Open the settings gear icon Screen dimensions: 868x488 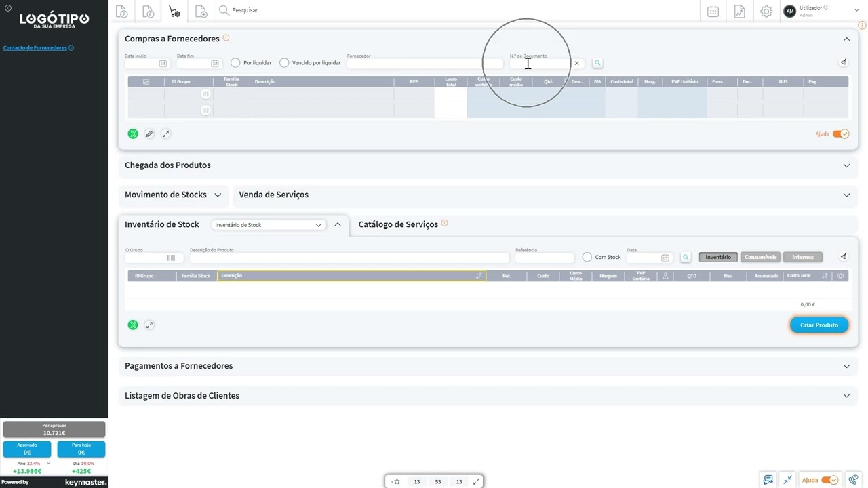tap(766, 12)
